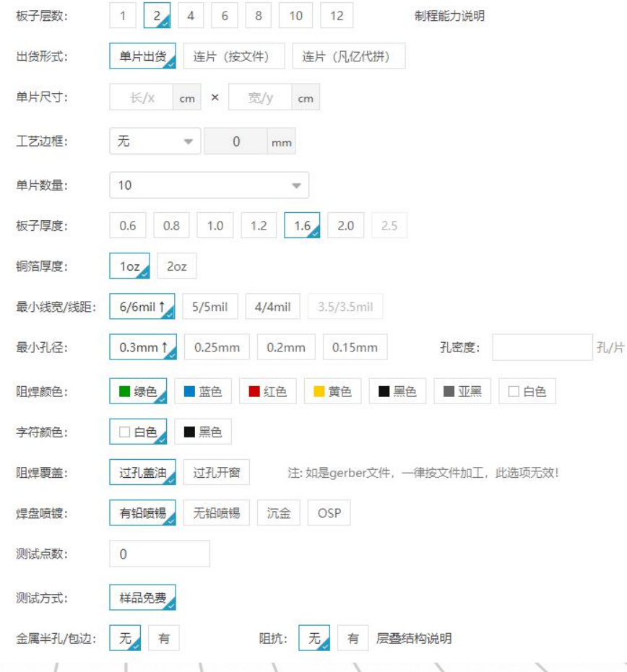Choose 8 layers for the board
Screen dimensions: 627x672
coord(258,15)
